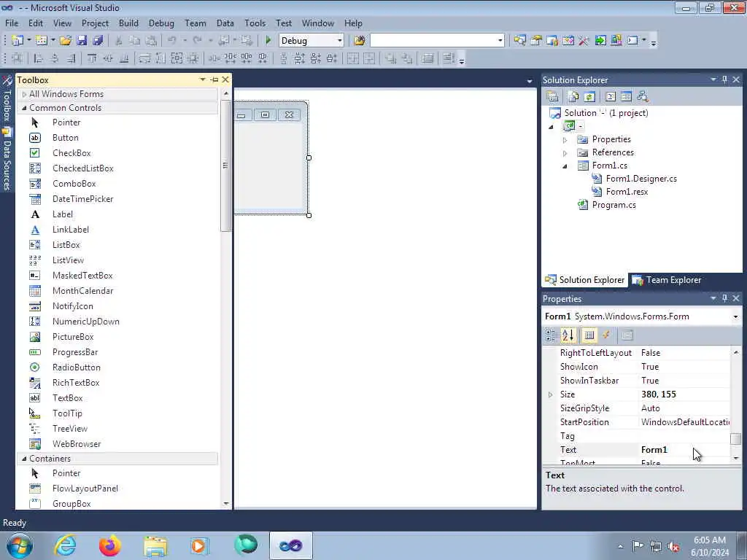Image resolution: width=747 pixels, height=560 pixels.
Task: Expand the Size property row
Action: click(x=550, y=394)
